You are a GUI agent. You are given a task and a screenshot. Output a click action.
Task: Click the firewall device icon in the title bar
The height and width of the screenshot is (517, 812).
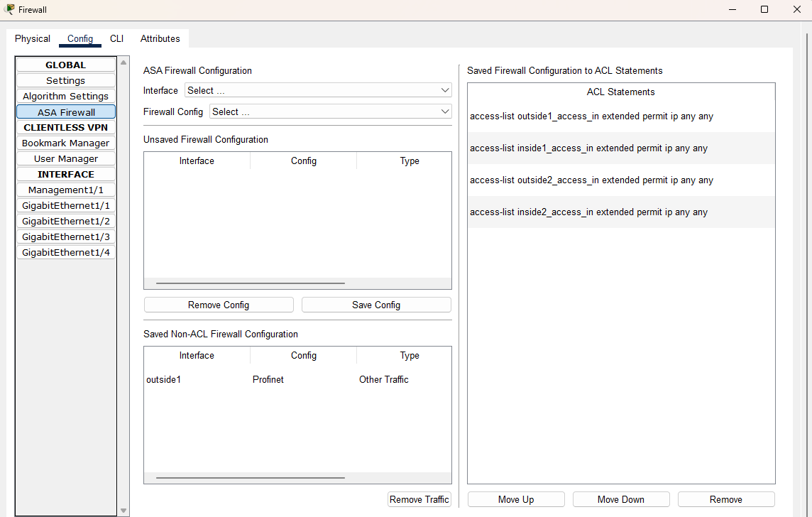coord(10,9)
